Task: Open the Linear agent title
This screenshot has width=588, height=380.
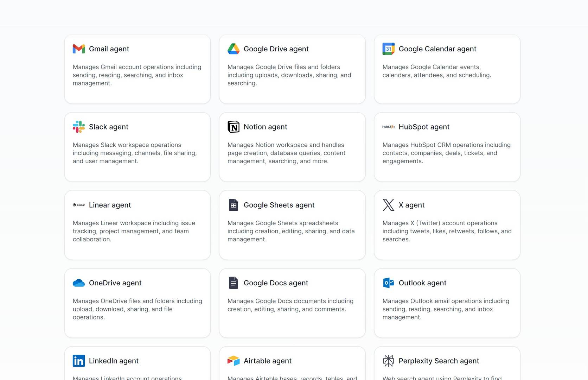Action: (x=110, y=205)
